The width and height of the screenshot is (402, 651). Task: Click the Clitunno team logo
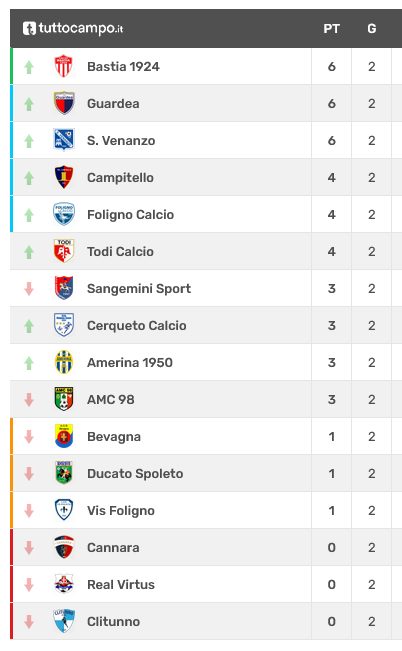[x=64, y=622]
